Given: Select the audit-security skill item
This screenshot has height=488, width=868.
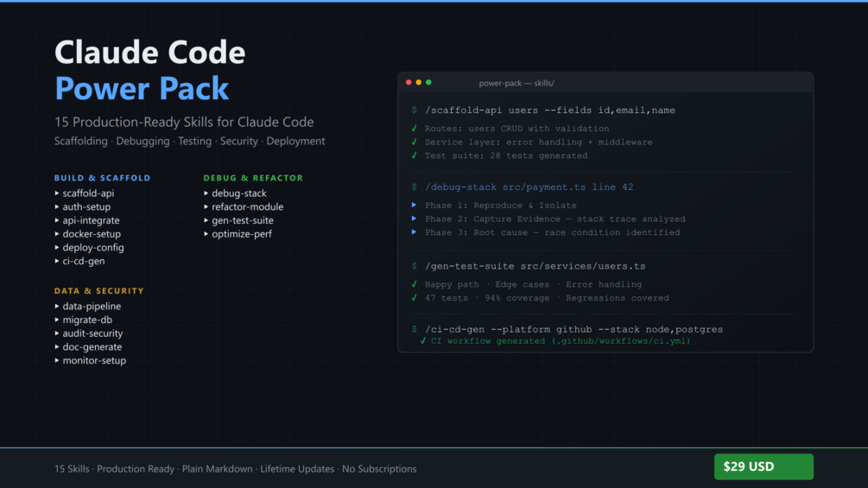Looking at the screenshot, I should [x=92, y=333].
